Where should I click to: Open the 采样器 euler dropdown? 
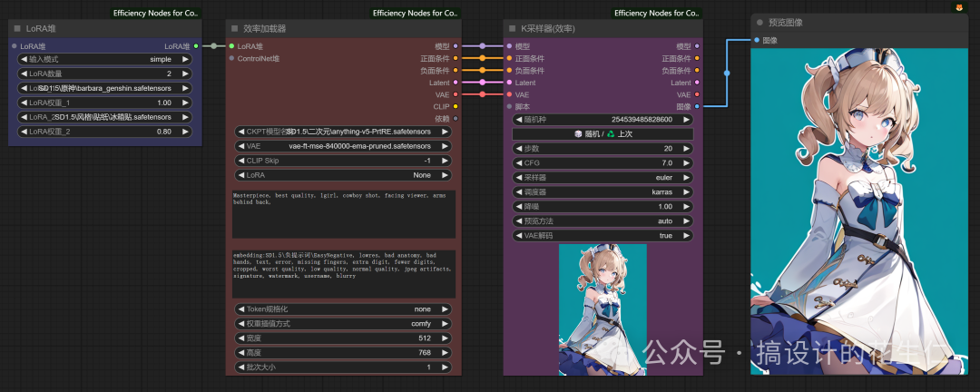click(603, 178)
